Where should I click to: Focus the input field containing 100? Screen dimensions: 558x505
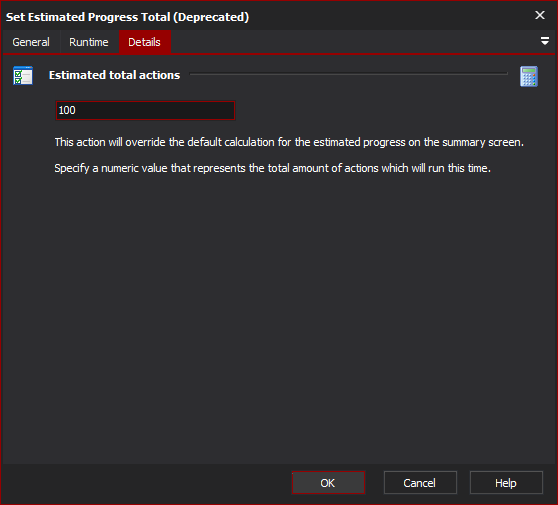click(145, 110)
